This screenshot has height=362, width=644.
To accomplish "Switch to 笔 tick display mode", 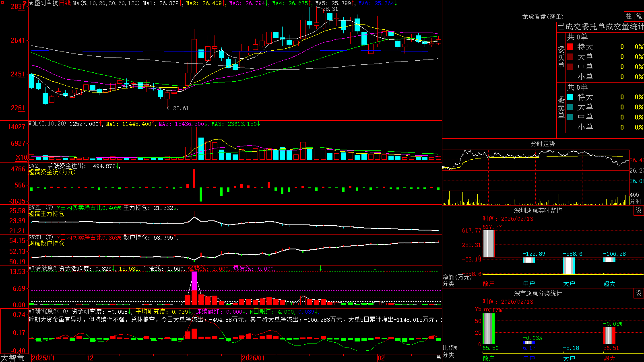I will click(x=639, y=16).
